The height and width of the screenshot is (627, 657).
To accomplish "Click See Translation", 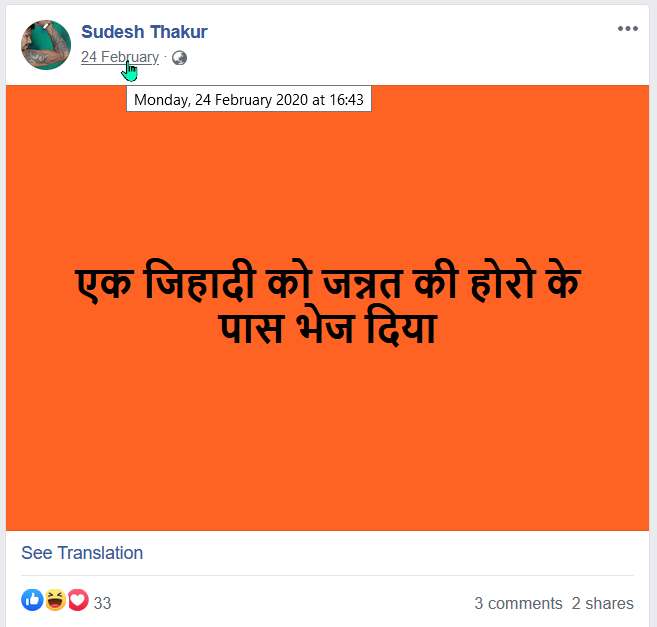I will coord(82,553).
